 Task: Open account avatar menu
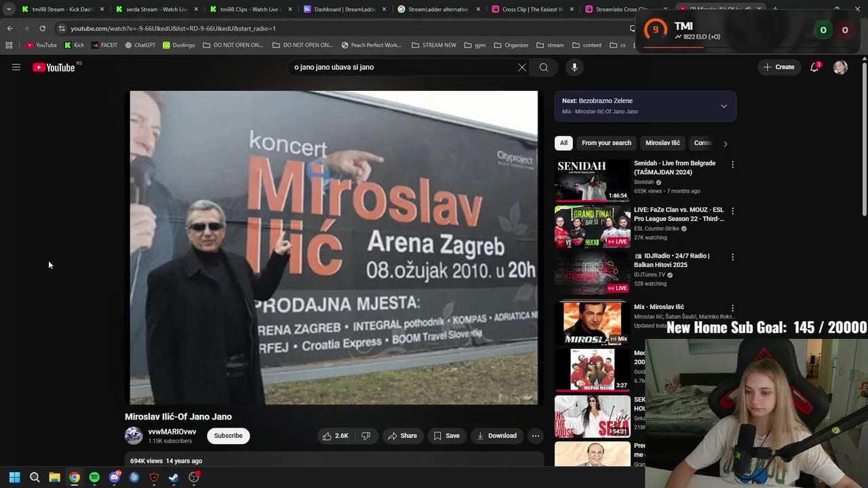pos(840,67)
